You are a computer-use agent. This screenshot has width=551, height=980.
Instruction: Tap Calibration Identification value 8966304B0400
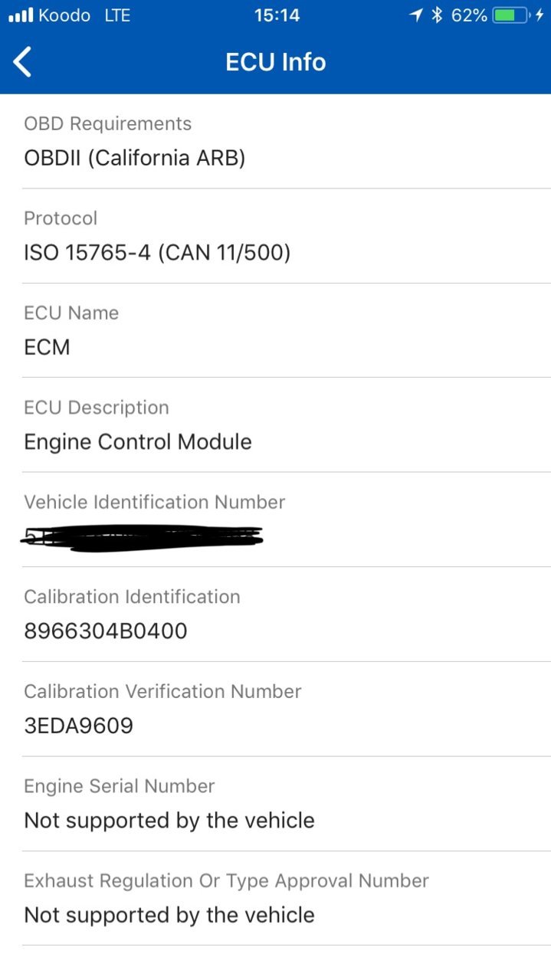coord(106,631)
